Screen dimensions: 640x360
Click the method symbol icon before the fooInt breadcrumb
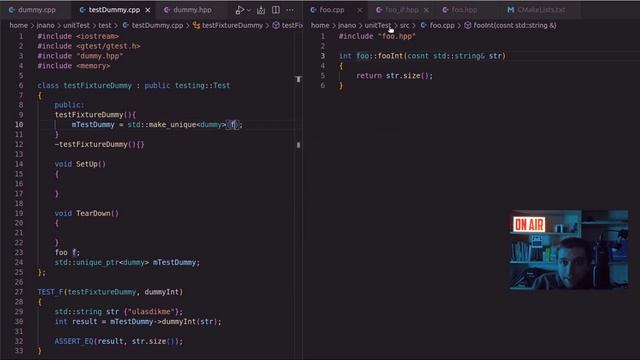click(468, 25)
